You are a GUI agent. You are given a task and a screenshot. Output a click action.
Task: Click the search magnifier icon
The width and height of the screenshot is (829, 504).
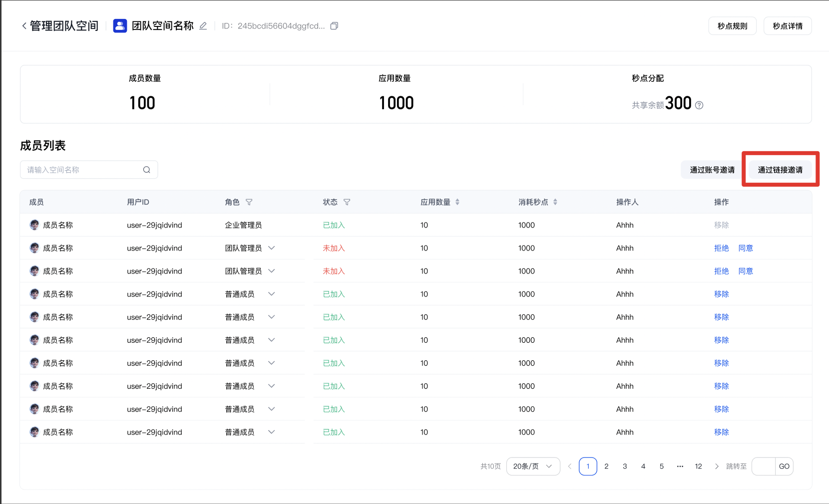tap(146, 170)
